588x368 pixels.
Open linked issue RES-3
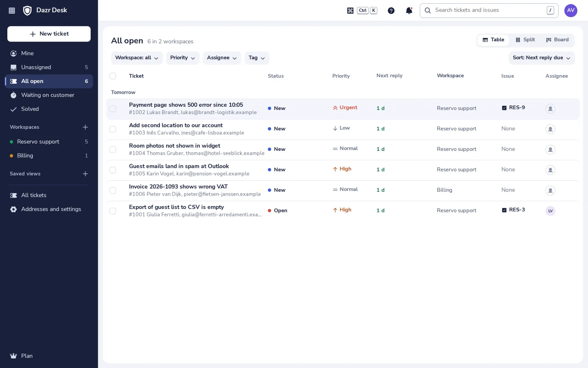click(x=513, y=210)
